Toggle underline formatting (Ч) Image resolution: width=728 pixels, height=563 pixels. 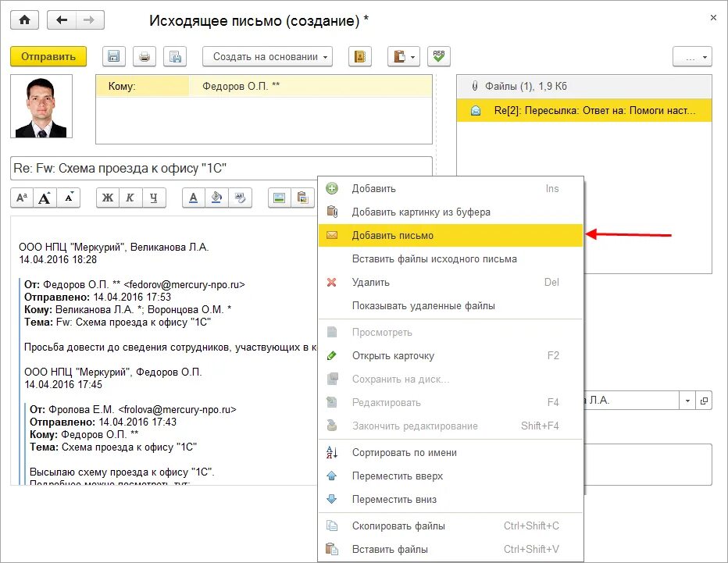tap(154, 198)
